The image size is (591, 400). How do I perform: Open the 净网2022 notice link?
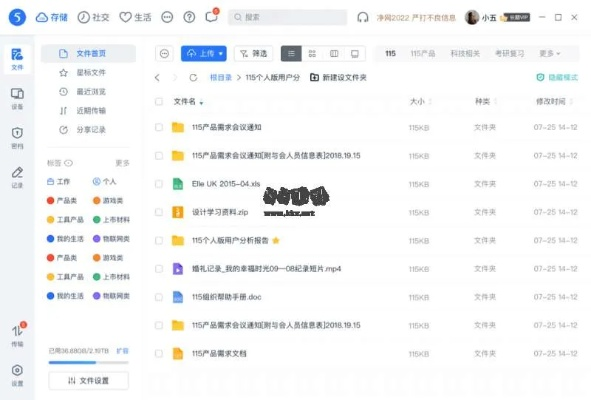[x=416, y=18]
